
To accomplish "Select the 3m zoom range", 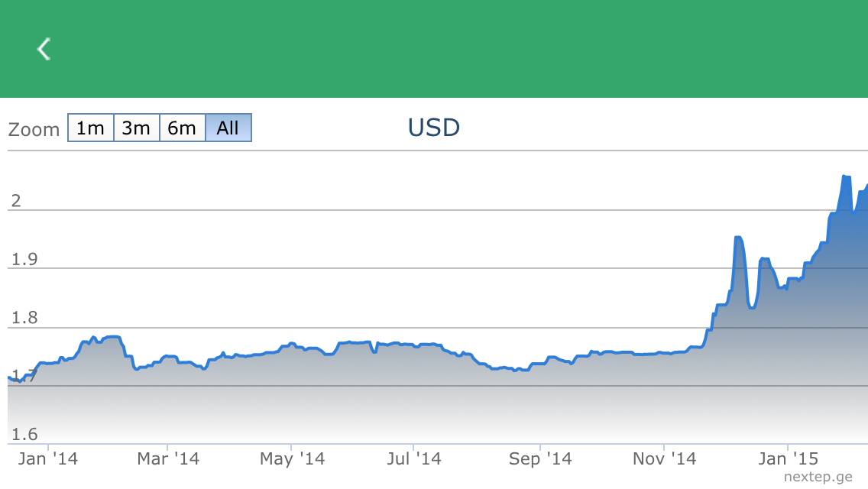I will click(x=137, y=128).
